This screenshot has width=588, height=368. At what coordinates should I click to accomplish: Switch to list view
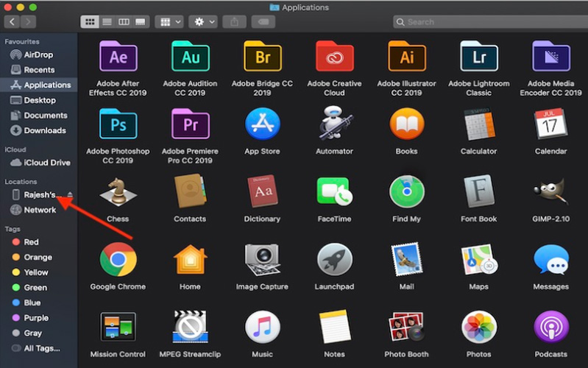(107, 22)
